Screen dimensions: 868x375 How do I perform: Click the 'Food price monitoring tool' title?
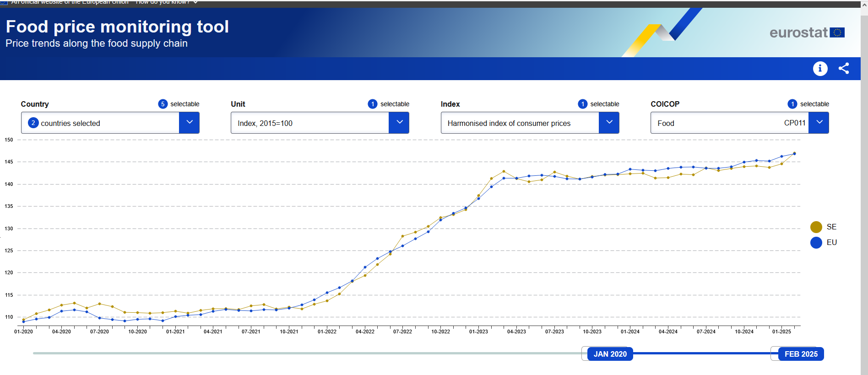[x=117, y=27]
